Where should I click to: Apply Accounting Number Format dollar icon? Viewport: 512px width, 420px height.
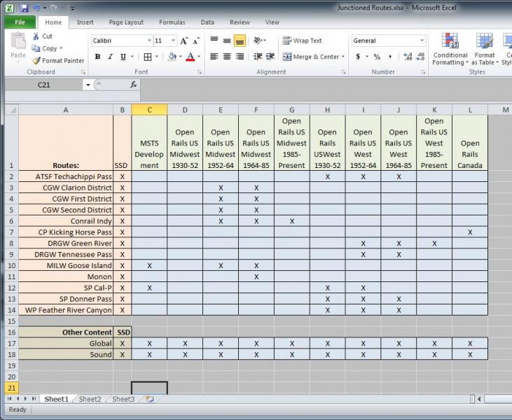pos(358,57)
